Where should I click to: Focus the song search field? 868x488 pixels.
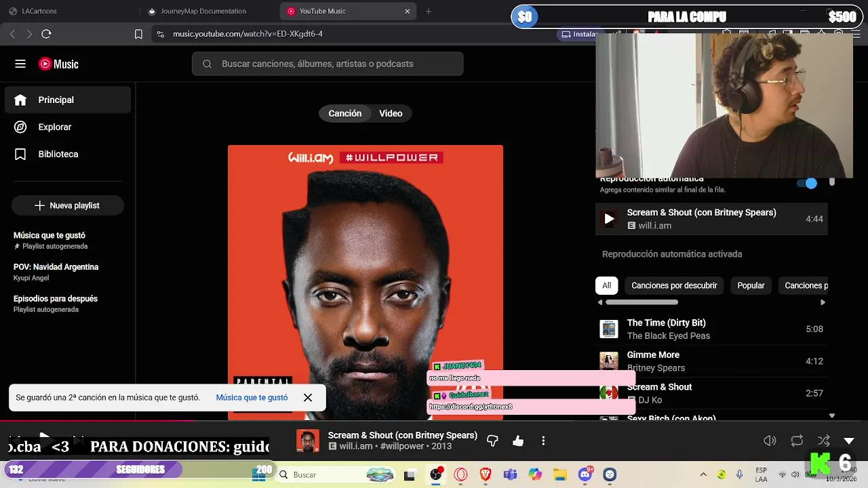pyautogui.click(x=328, y=64)
